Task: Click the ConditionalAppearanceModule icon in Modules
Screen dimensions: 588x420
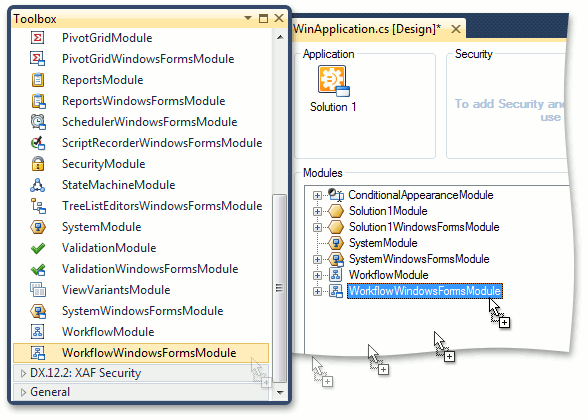Action: (x=336, y=195)
